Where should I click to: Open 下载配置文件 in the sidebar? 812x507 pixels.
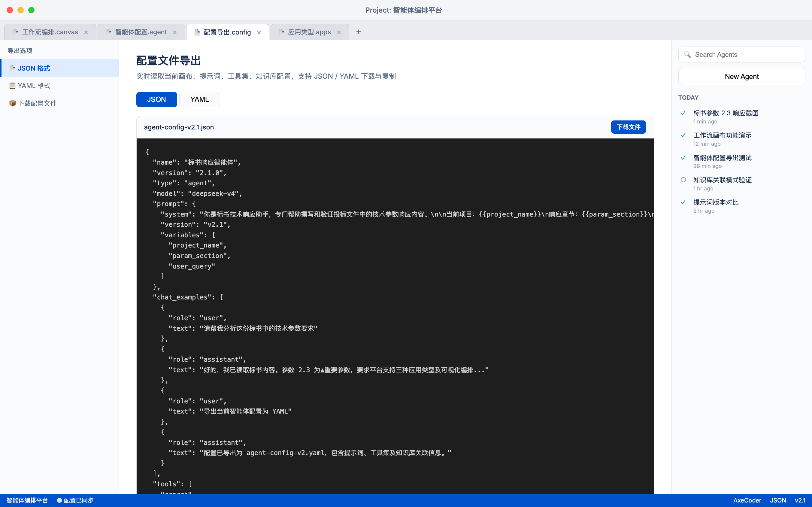(x=60, y=103)
